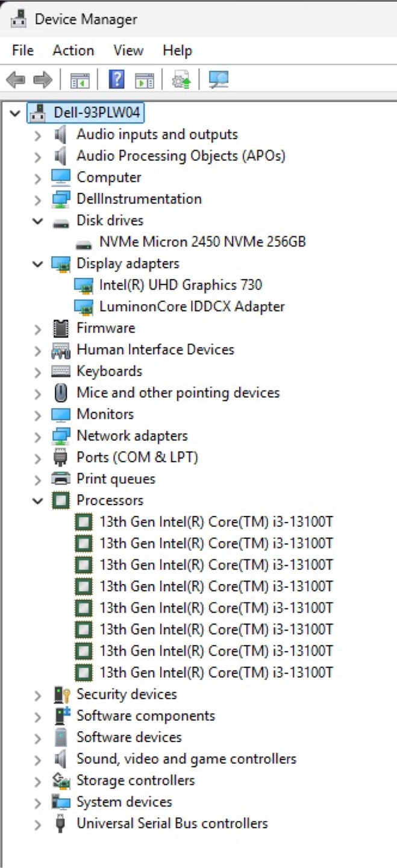The height and width of the screenshot is (868, 397).
Task: Click Scan for hardware changes monitor icon
Action: point(218,80)
